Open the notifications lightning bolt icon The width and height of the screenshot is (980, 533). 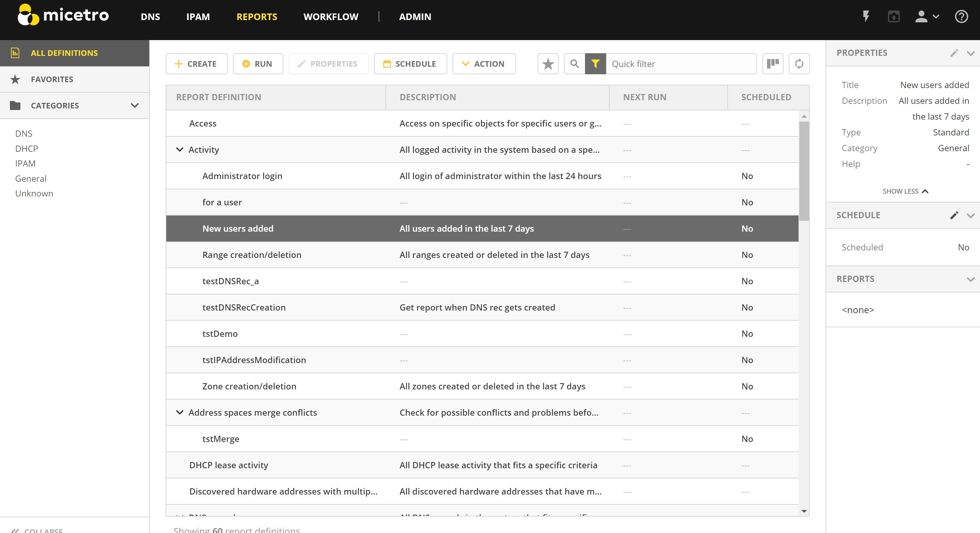click(866, 17)
